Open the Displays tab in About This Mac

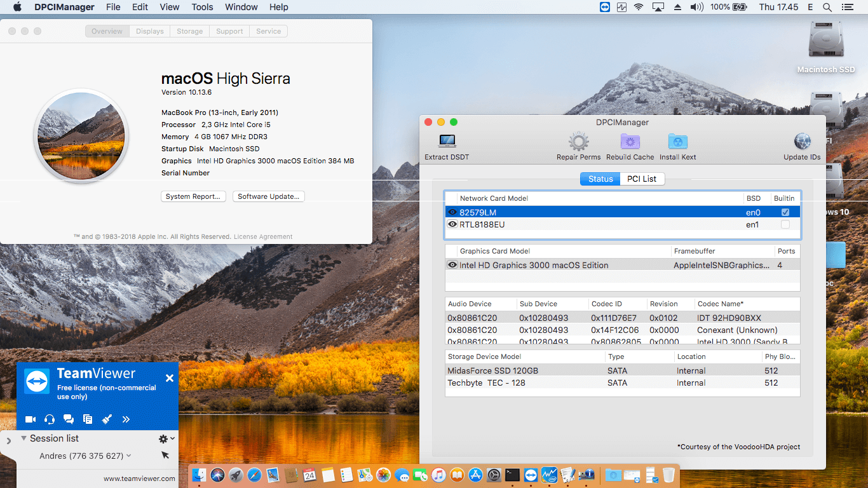pos(149,30)
